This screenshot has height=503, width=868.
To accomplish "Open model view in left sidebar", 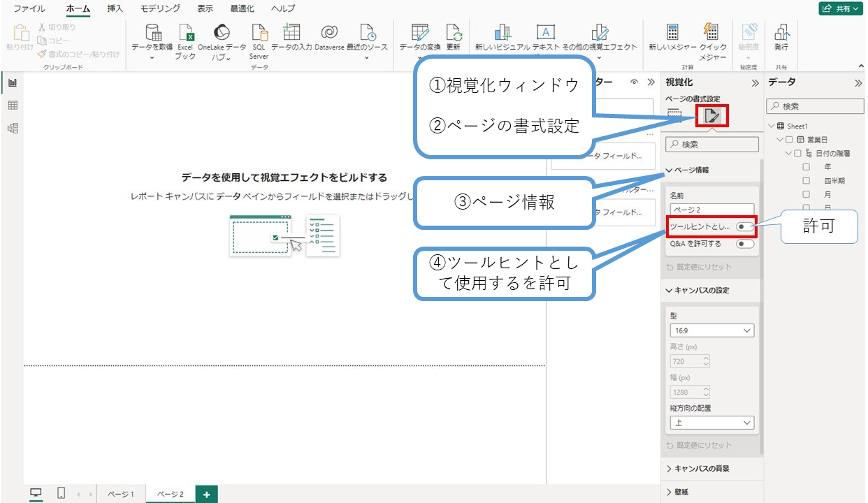I will coord(13,128).
